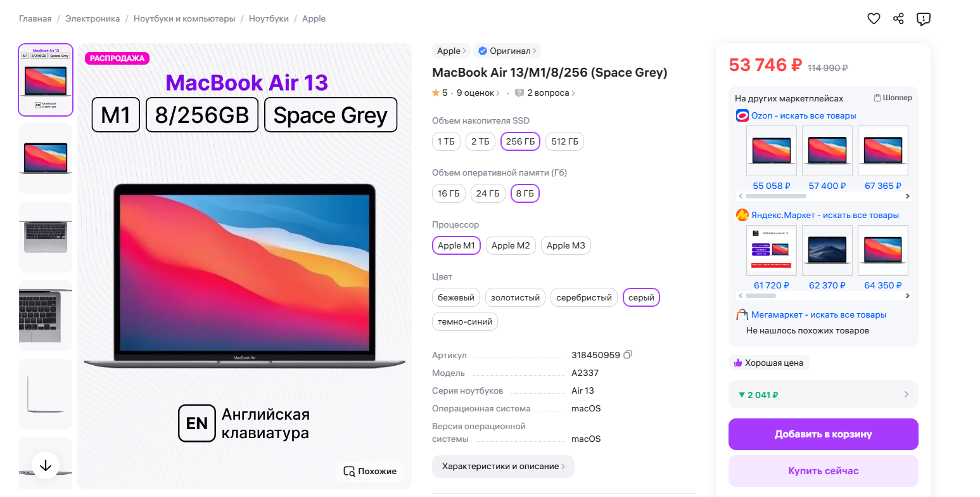Click the share icon

coord(898,19)
